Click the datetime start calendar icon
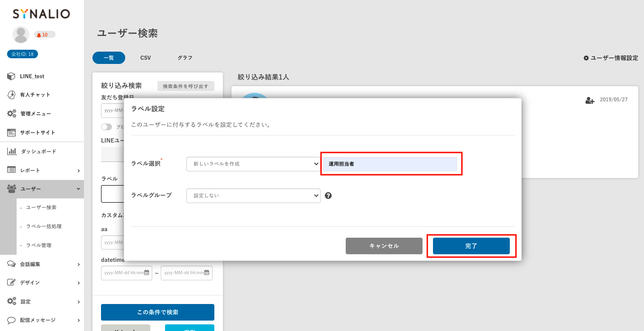This screenshot has height=331, width=644. pyautogui.click(x=147, y=273)
